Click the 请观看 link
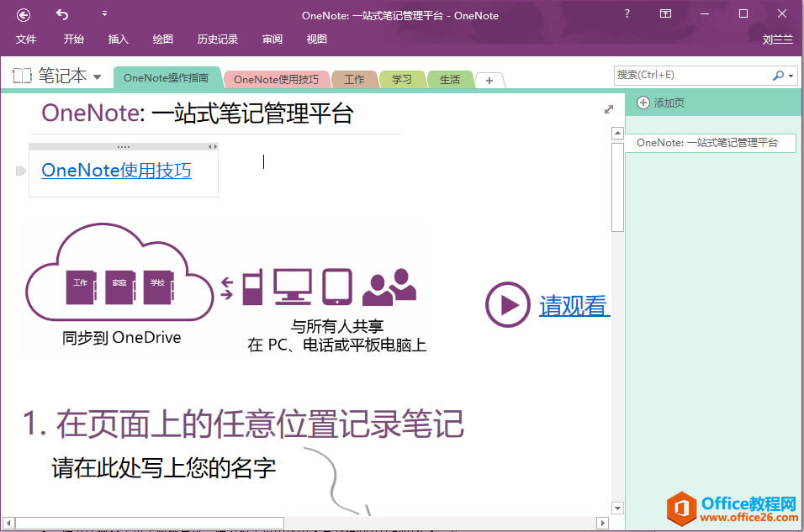The width and height of the screenshot is (804, 532). click(x=574, y=306)
